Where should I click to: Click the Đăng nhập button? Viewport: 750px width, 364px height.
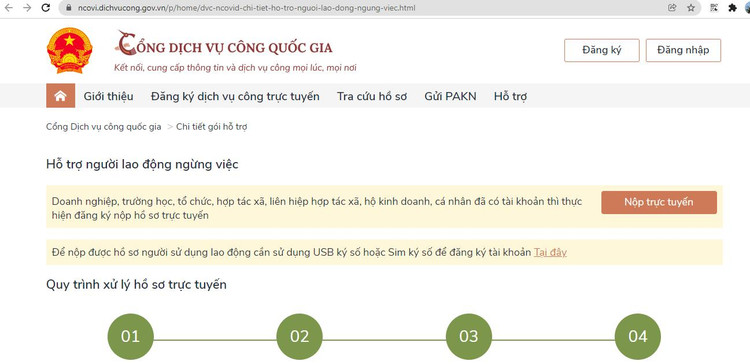[683, 50]
